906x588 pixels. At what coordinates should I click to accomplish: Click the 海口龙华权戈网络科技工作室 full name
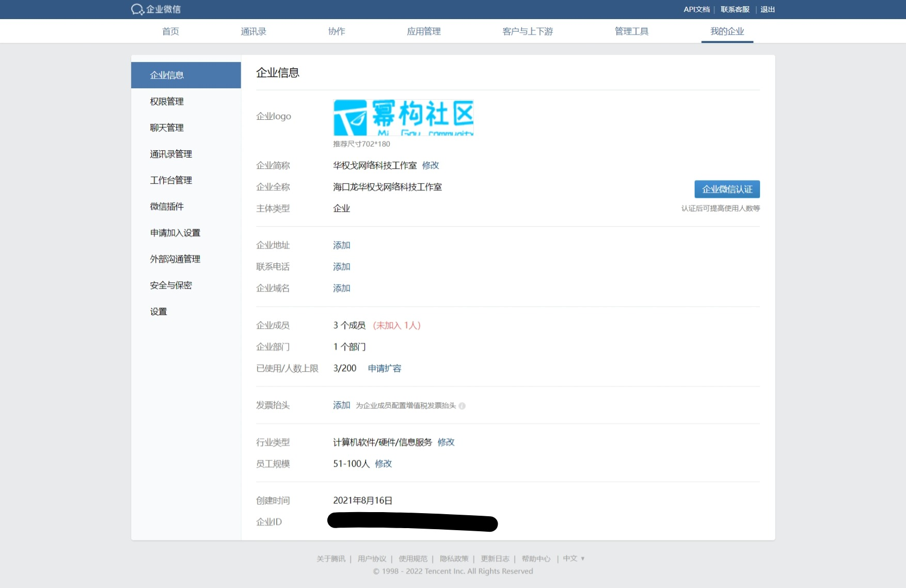click(x=387, y=187)
